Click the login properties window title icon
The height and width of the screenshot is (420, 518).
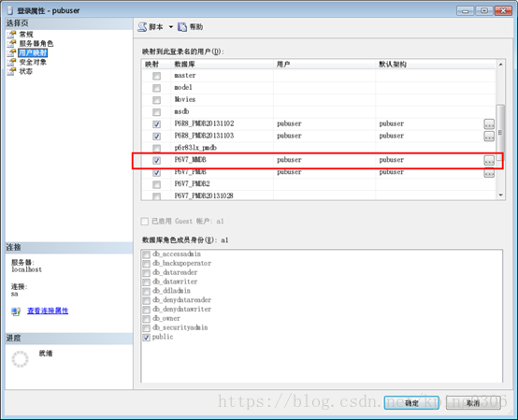(x=10, y=10)
